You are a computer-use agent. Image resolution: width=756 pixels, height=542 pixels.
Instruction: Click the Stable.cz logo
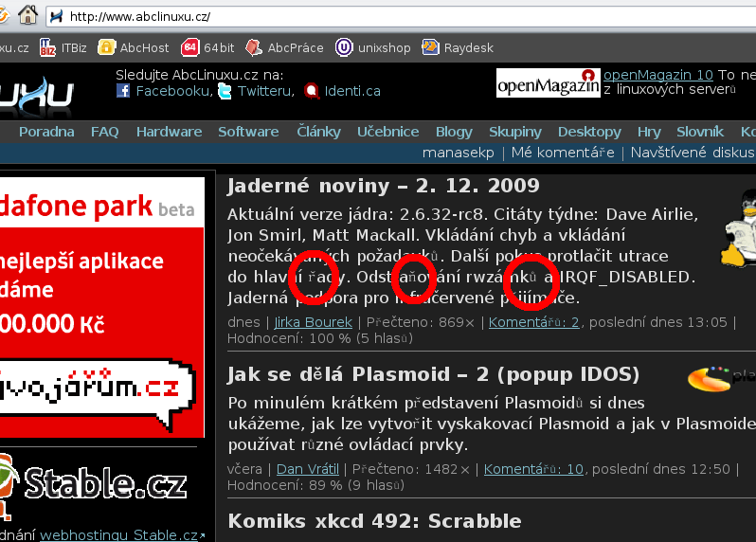click(x=93, y=487)
